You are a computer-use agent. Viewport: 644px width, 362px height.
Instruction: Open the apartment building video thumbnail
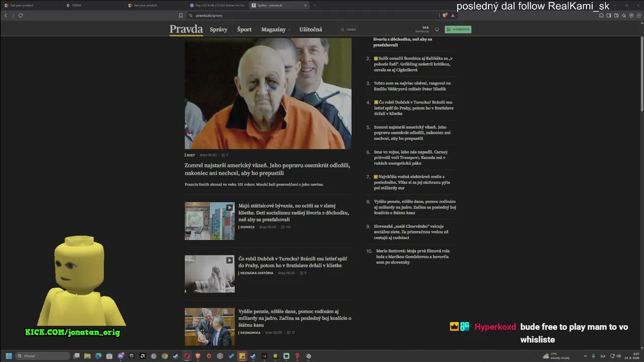[x=210, y=221]
